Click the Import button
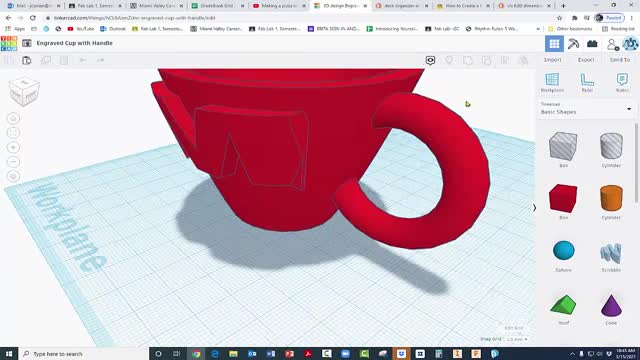The height and width of the screenshot is (360, 640). tap(553, 60)
